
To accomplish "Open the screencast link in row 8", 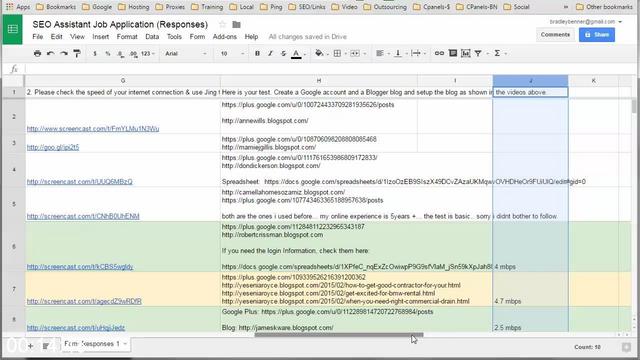I will coord(76,328).
